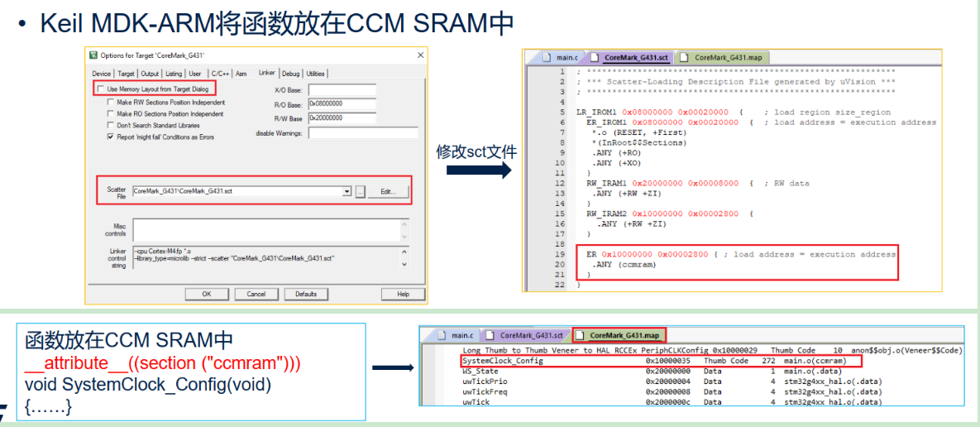Click line number 22 in the sct editor
The width and height of the screenshot is (980, 427).
pos(560,285)
